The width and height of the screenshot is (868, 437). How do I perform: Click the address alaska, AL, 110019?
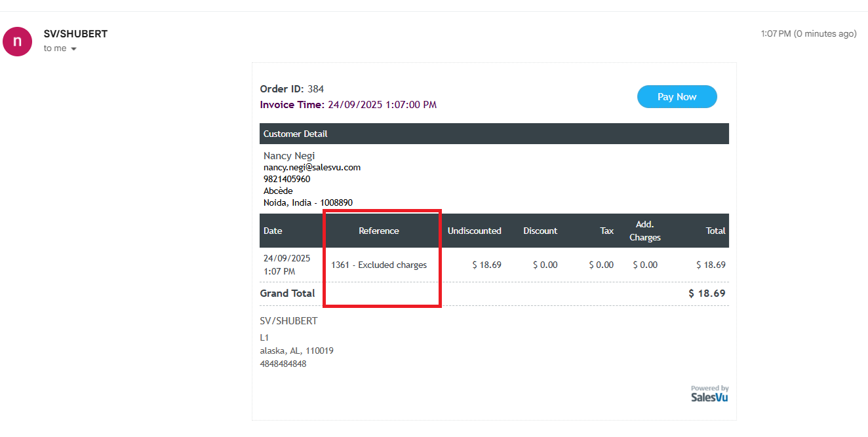tap(297, 351)
